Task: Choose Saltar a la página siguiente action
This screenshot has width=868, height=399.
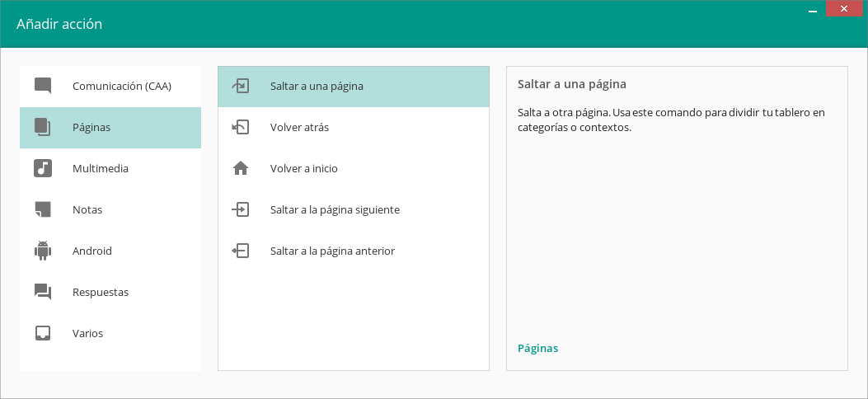Action: point(354,209)
